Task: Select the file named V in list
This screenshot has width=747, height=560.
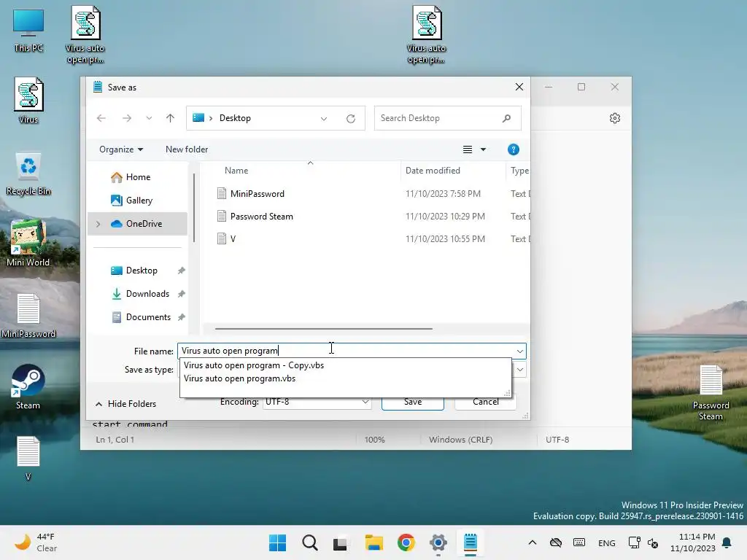Action: [x=371, y=239]
